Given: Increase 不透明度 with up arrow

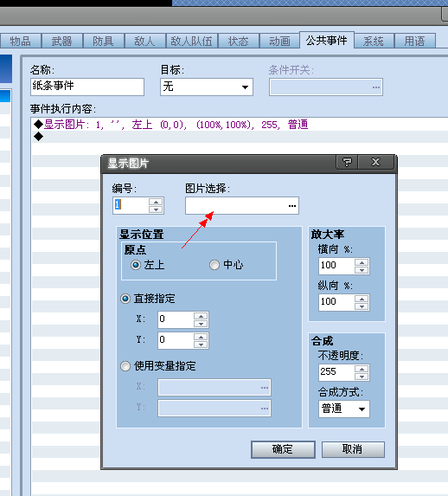Looking at the screenshot, I should [362, 369].
